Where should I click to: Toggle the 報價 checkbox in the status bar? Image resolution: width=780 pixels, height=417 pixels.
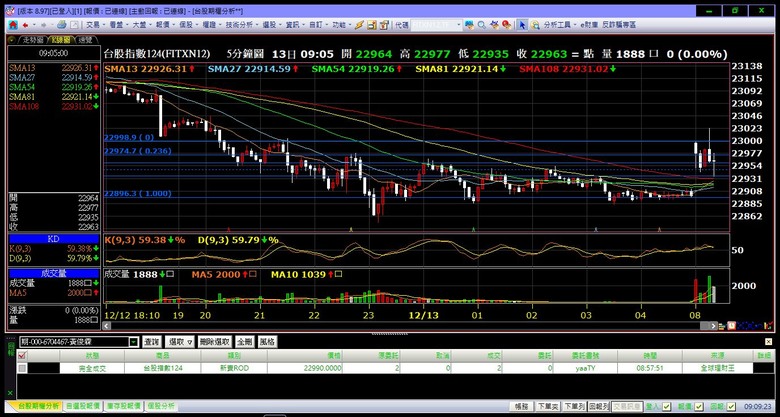coord(699,407)
